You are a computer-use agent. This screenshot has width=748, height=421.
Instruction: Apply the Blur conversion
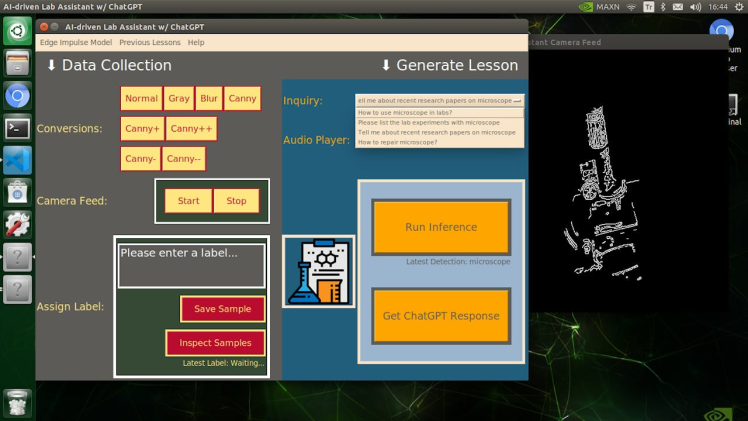coord(209,98)
